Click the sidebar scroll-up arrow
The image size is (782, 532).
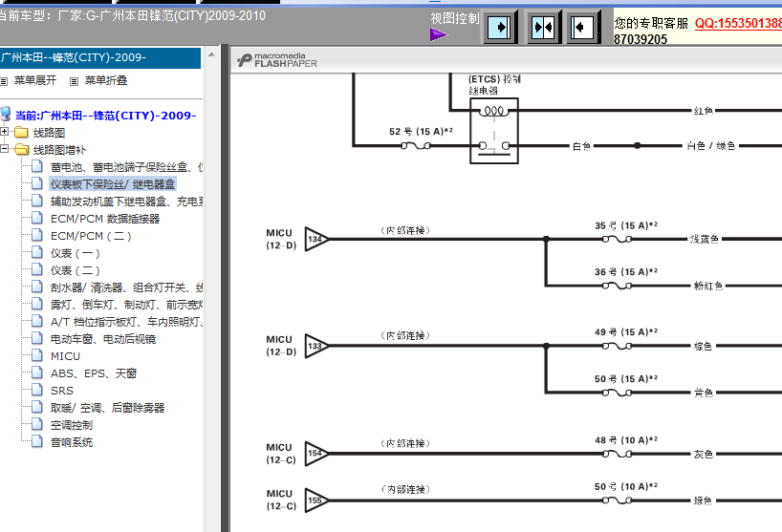[211, 54]
